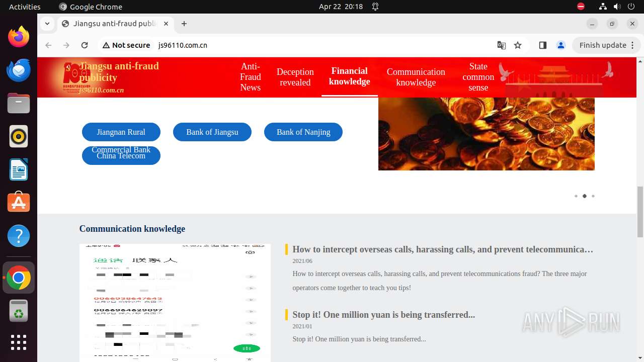Viewport: 644px width, 362px height.
Task: Expand the tab search dropdown
Action: [x=47, y=24]
